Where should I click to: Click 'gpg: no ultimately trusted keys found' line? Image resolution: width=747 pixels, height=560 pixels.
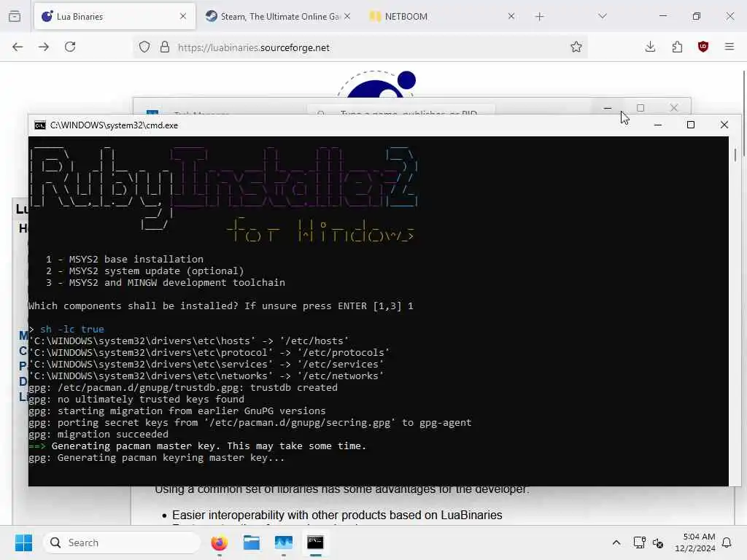click(x=136, y=400)
